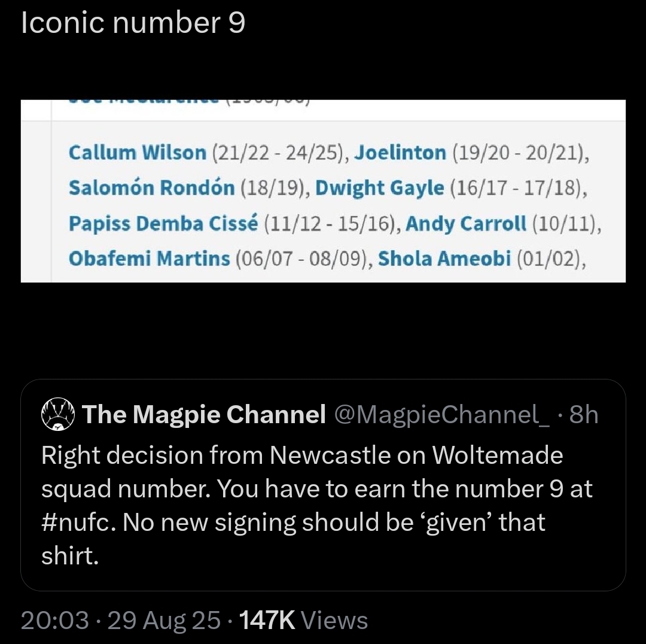Click the Salomón Rondón link
This screenshot has width=646, height=644.
pyautogui.click(x=151, y=187)
